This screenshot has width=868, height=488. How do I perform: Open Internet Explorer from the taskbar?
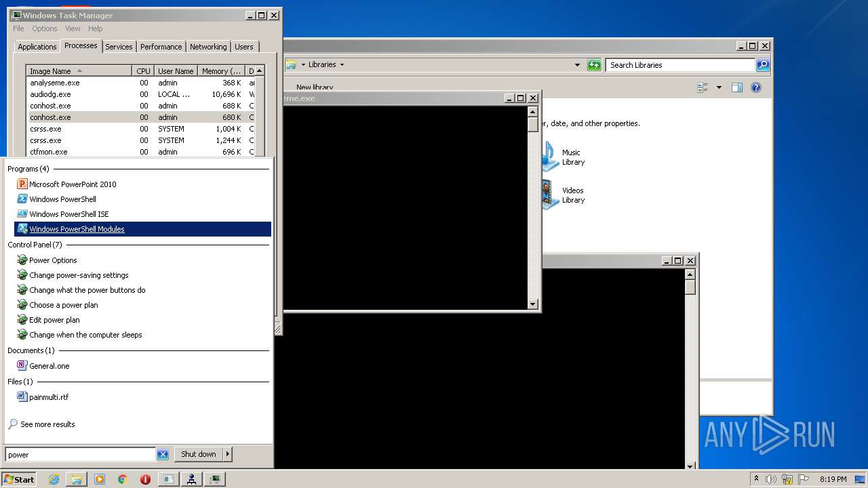54,479
